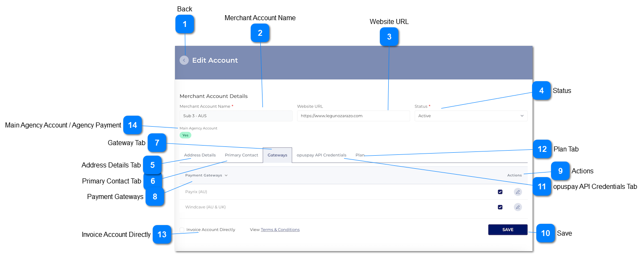Select the Gateways tab
This screenshot has height=260, width=644.
277,155
